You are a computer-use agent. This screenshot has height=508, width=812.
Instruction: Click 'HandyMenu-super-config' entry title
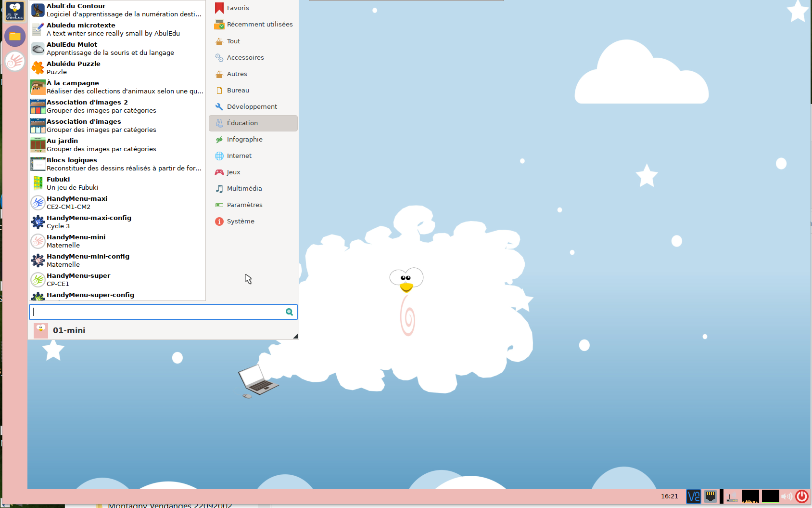click(90, 295)
